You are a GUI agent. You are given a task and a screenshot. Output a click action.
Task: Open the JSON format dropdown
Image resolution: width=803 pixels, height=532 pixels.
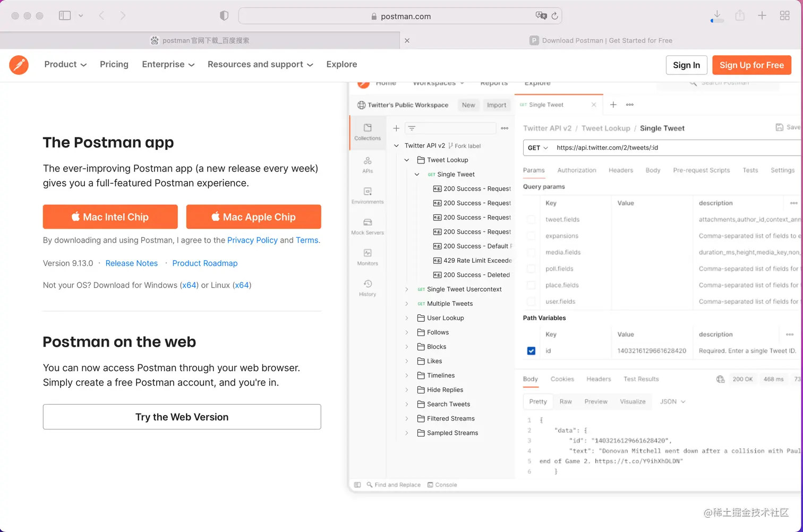(672, 401)
